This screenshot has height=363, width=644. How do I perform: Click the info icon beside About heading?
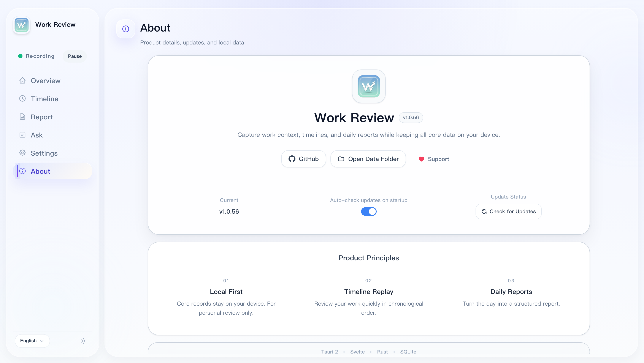click(x=125, y=29)
